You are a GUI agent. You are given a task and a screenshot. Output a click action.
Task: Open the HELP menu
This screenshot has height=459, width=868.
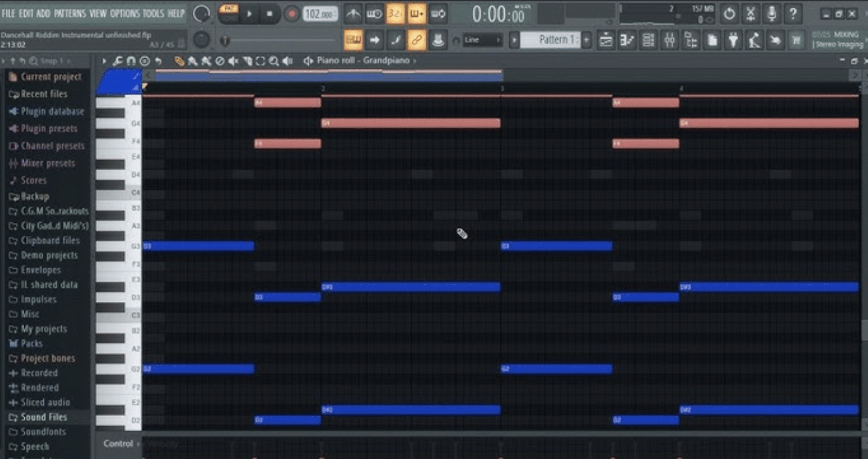pyautogui.click(x=176, y=13)
